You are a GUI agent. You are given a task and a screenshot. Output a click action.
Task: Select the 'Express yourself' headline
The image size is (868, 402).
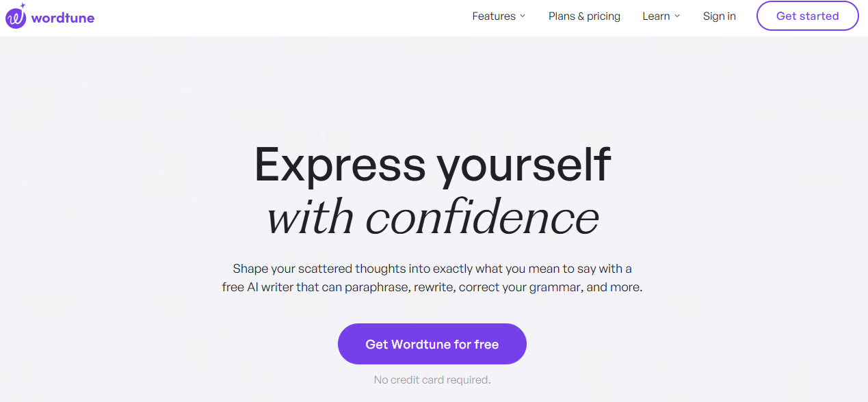click(432, 165)
